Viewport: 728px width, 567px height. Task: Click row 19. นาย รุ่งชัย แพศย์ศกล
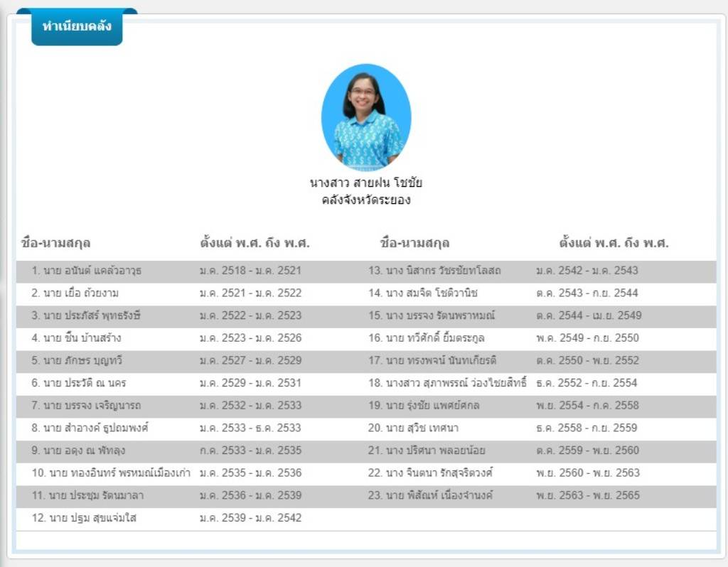424,406
